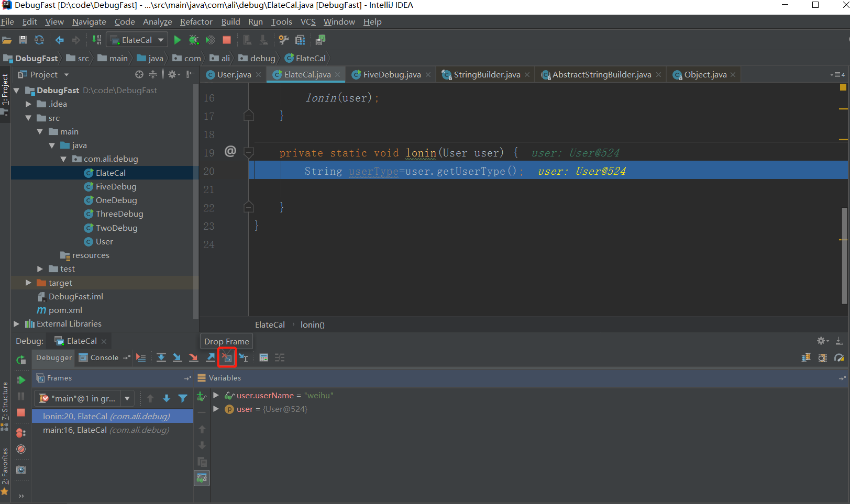Toggle the frames filter funnel icon
Screen dimensions: 850x504
click(x=183, y=399)
